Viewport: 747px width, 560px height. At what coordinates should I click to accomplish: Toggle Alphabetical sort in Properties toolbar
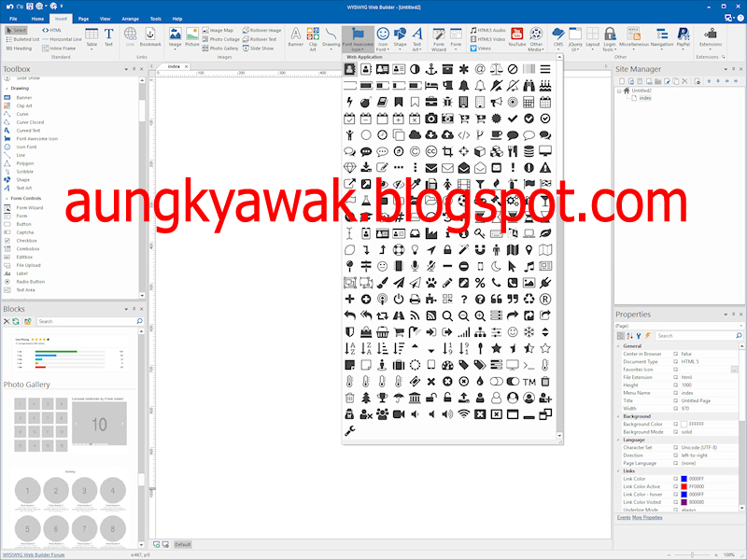coord(629,336)
